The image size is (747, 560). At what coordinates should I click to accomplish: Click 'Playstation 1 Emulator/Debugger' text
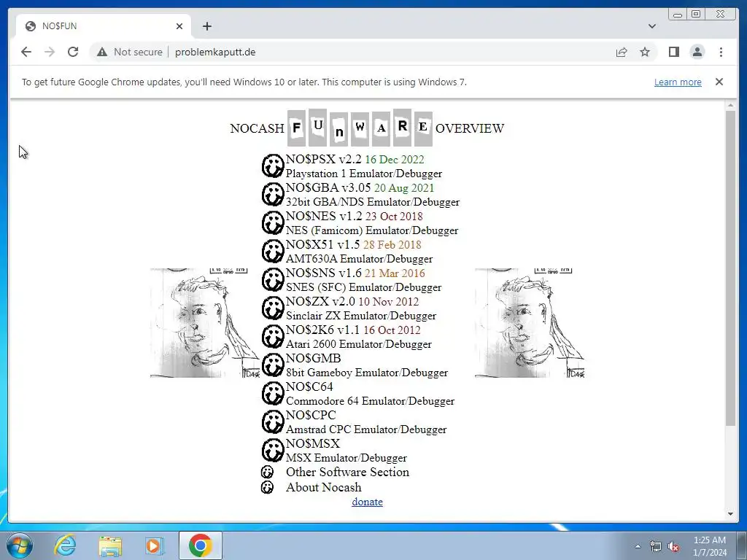click(364, 174)
